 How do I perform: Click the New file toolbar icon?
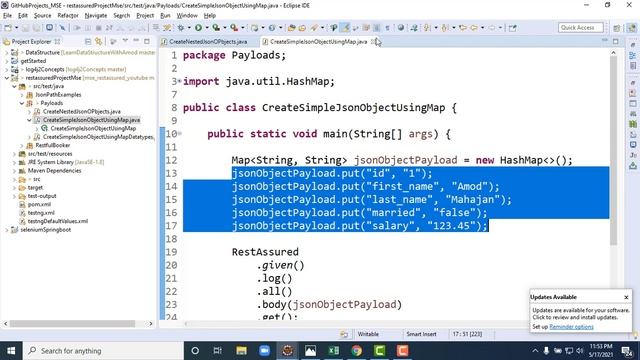coord(8,28)
